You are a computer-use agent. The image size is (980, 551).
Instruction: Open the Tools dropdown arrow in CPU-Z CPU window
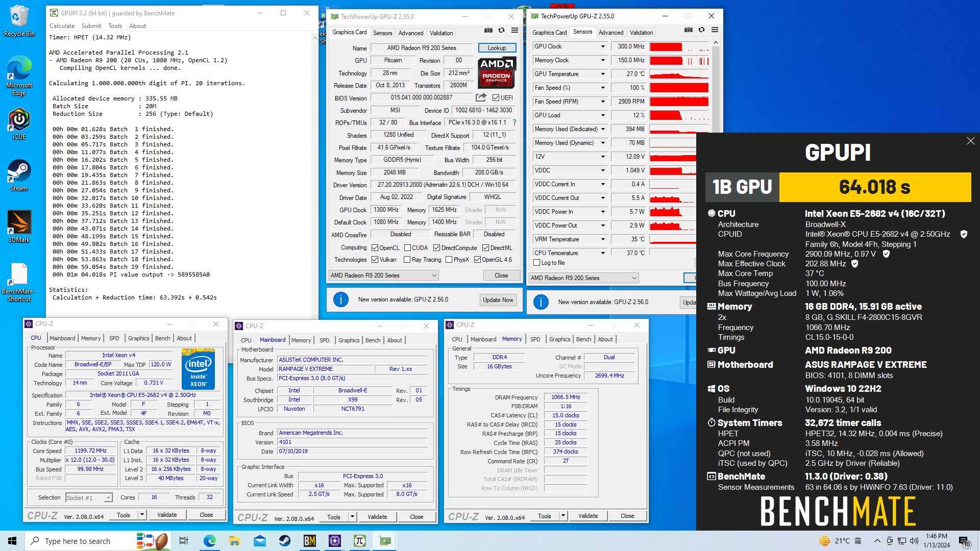142,515
